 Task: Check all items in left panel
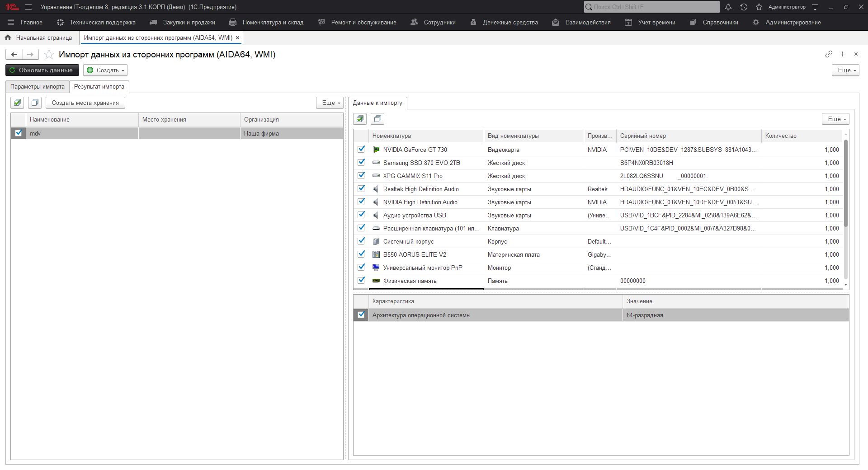click(18, 103)
